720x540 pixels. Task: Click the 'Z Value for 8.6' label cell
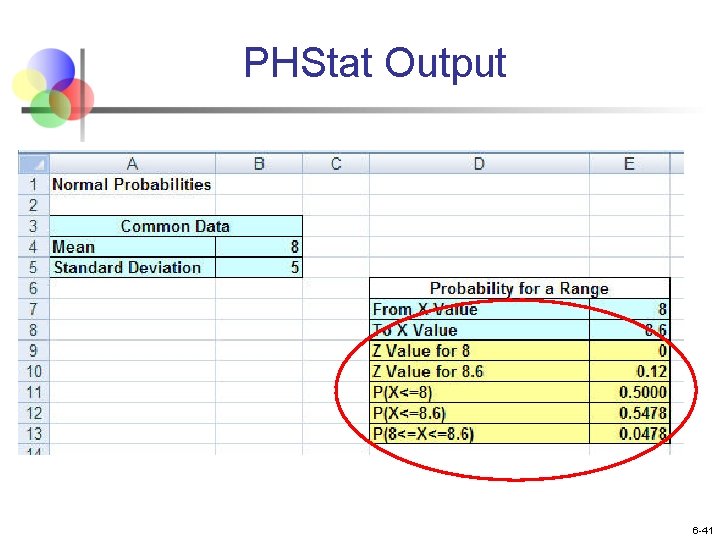pos(479,371)
